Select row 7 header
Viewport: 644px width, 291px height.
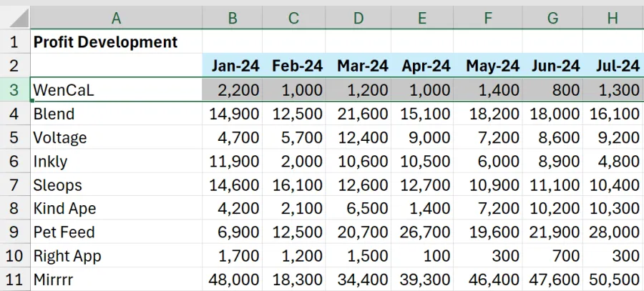coord(15,184)
